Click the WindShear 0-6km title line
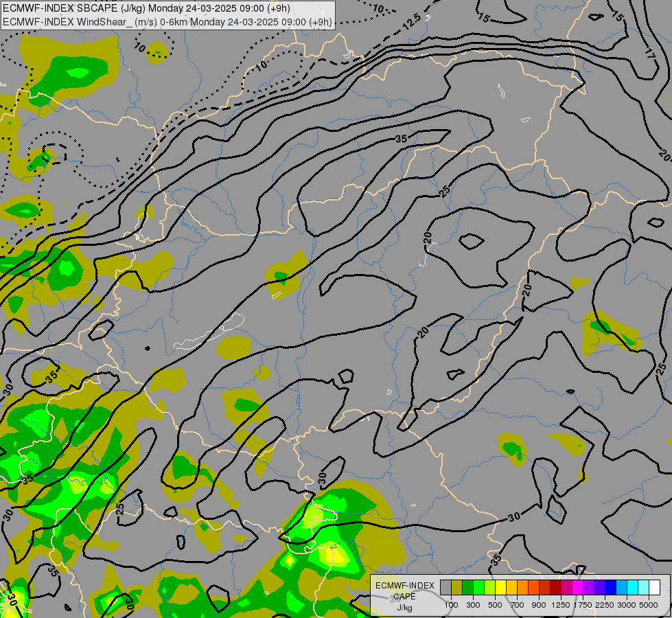Image resolution: width=672 pixels, height=618 pixels. (x=167, y=22)
